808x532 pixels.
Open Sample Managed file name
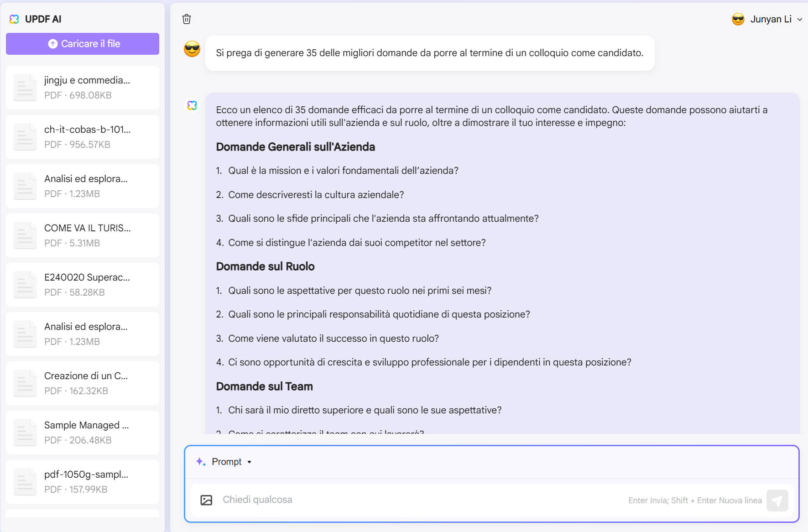coord(86,425)
